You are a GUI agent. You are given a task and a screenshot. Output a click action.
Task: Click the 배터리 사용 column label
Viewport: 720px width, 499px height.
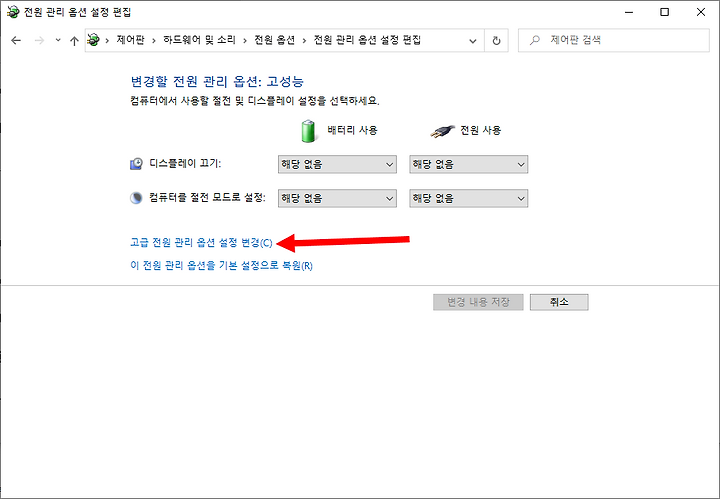[352, 130]
